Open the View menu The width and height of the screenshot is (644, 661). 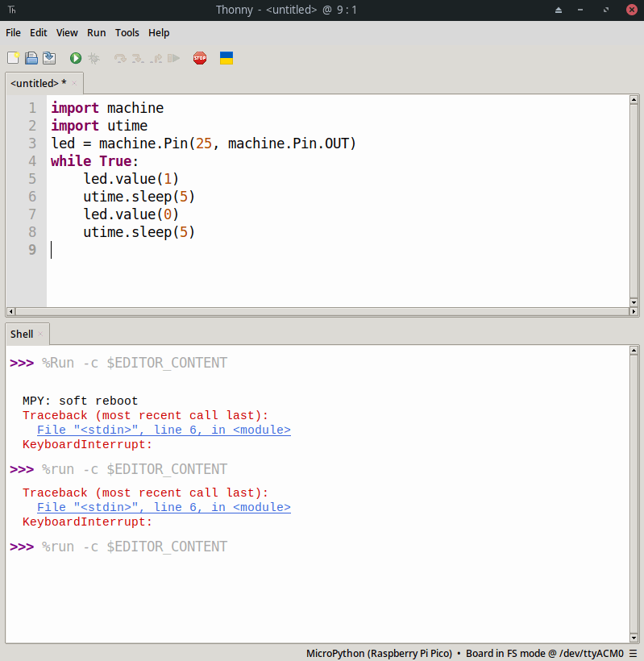pos(67,32)
